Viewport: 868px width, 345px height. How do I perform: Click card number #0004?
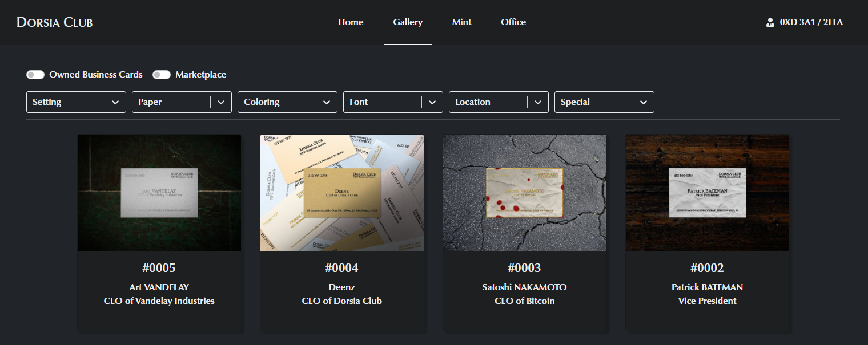pos(341,267)
